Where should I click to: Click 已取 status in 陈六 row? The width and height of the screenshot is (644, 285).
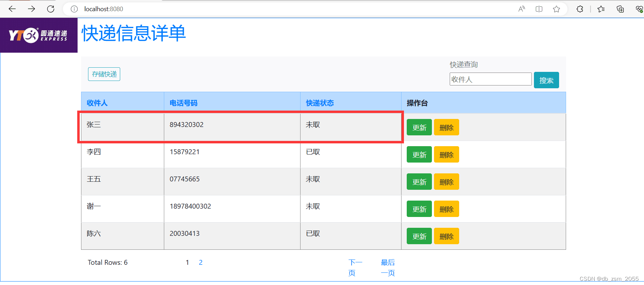(313, 233)
